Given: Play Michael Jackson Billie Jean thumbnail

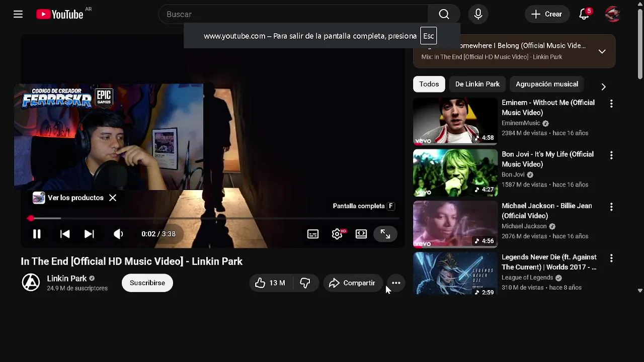Looking at the screenshot, I should click(455, 224).
